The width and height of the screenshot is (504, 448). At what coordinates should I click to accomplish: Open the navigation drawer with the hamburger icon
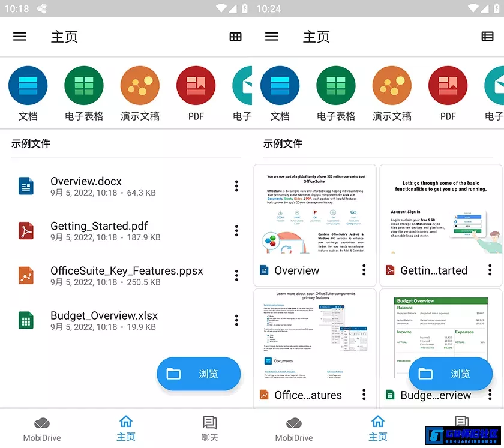coord(19,36)
